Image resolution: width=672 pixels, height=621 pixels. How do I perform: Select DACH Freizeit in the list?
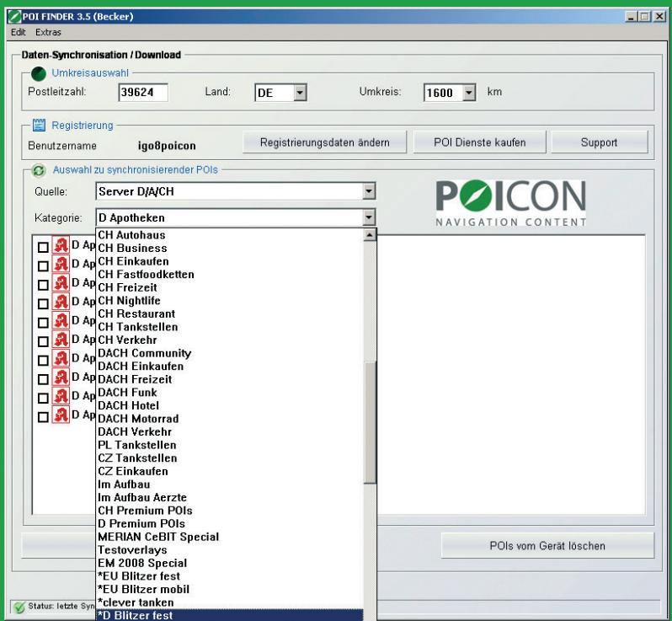[x=230, y=379]
